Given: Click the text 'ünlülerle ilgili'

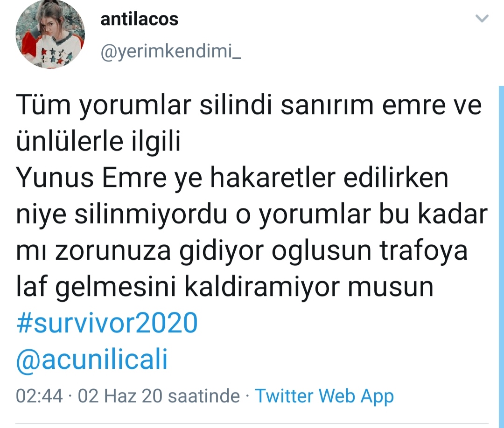Looking at the screenshot, I should click(x=98, y=141).
